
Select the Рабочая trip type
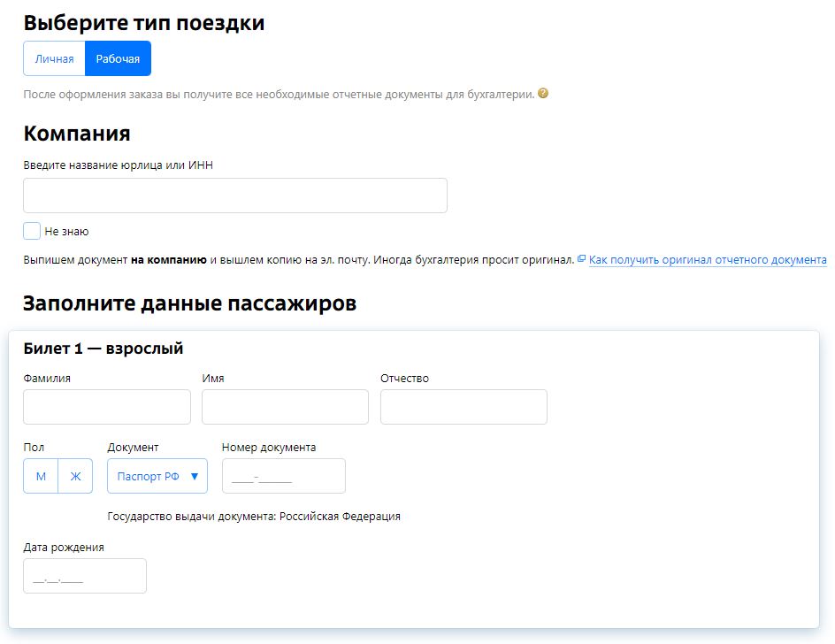[118, 59]
